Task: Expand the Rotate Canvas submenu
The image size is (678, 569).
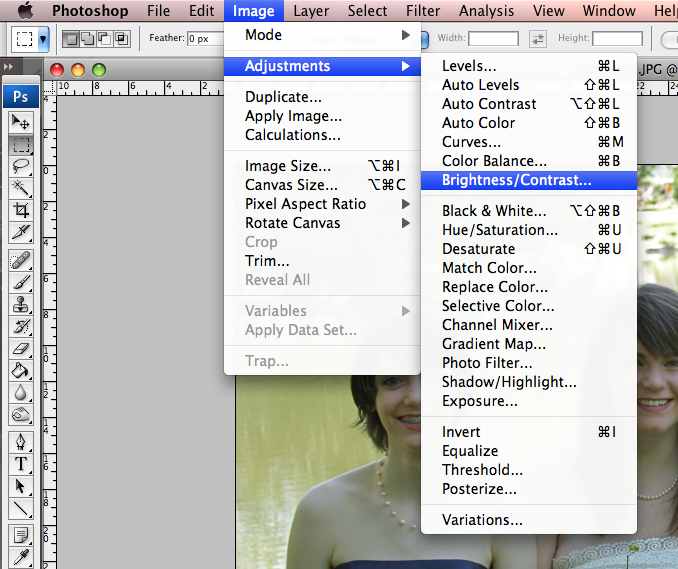Action: click(x=322, y=223)
